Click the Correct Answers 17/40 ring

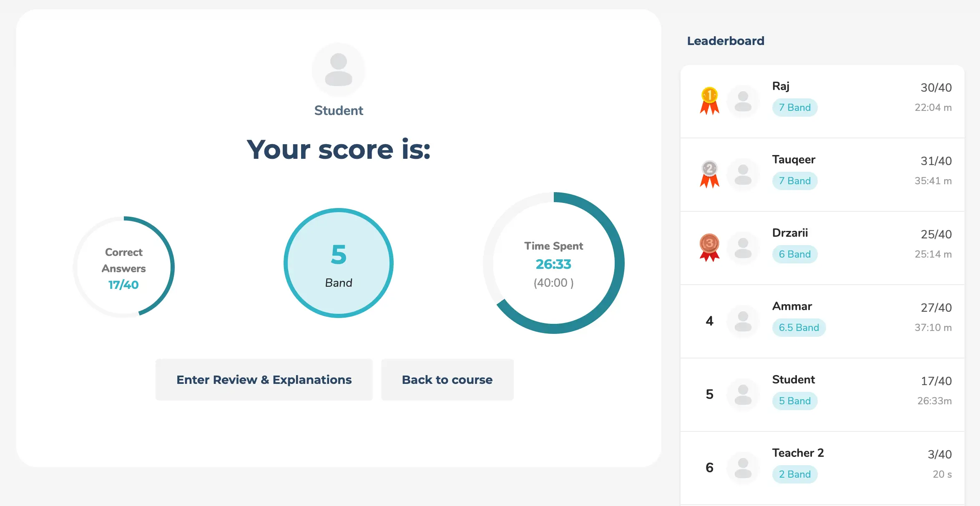[x=124, y=267]
